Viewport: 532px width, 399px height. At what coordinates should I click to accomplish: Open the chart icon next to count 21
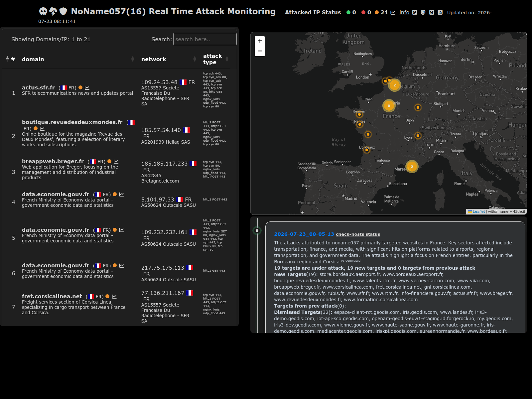393,13
